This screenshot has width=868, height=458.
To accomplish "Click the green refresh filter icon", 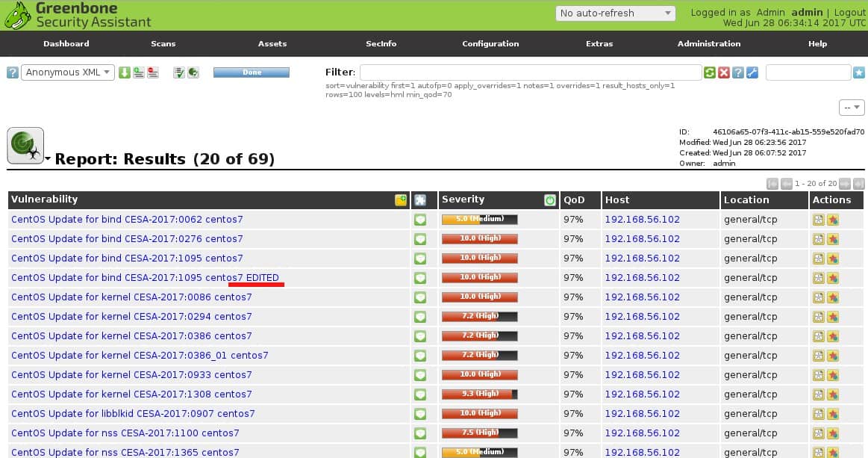I will click(x=710, y=72).
